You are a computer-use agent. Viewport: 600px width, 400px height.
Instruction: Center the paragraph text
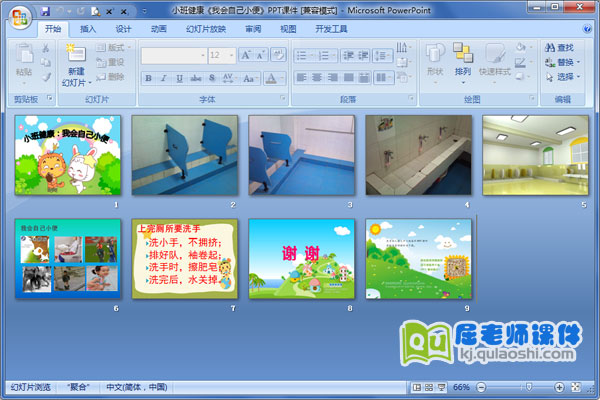(x=317, y=78)
